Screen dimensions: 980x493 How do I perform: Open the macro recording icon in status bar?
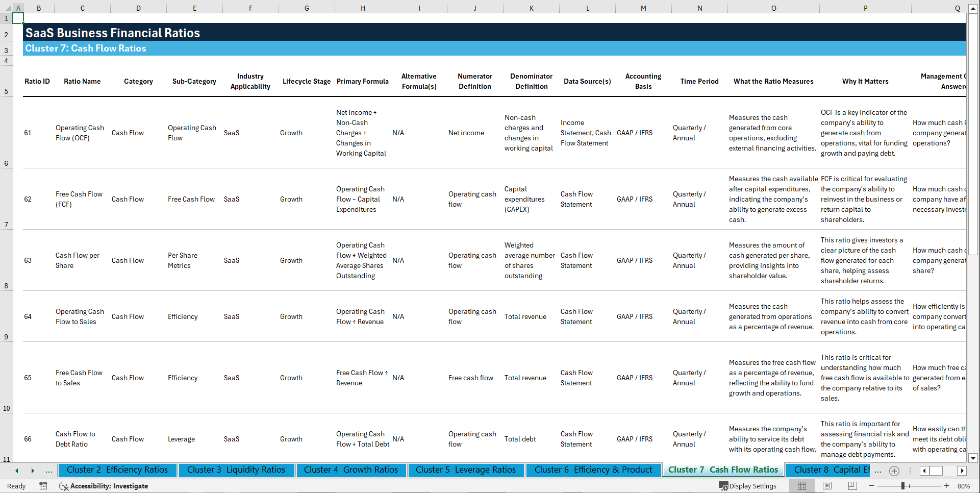[x=43, y=486]
